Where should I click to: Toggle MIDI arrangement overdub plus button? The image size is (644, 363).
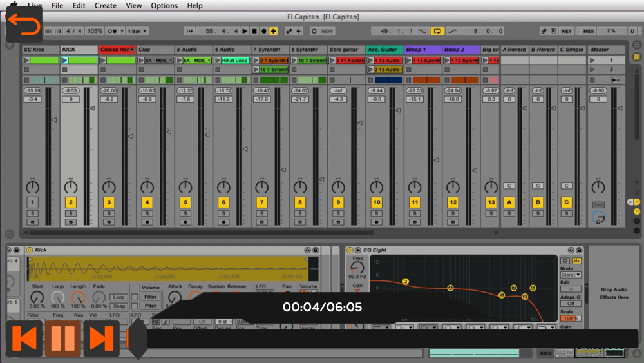click(273, 31)
